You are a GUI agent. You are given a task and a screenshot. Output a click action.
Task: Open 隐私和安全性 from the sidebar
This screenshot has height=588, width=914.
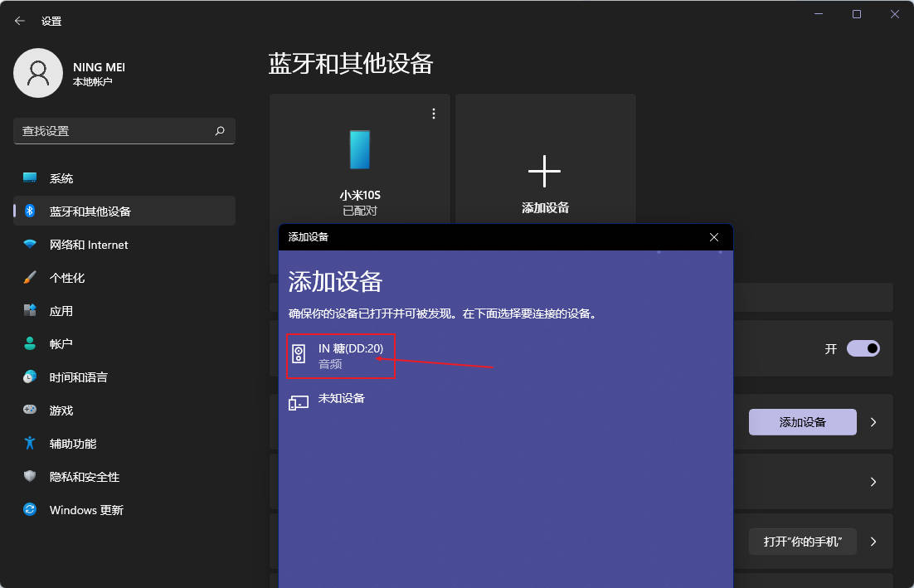coord(28,476)
